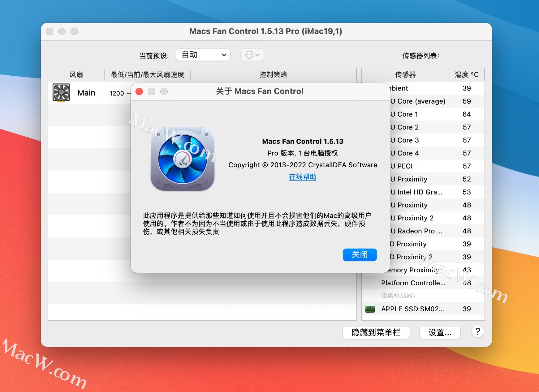This screenshot has height=392, width=539.
Task: Open 在线帮助 link
Action: (302, 177)
